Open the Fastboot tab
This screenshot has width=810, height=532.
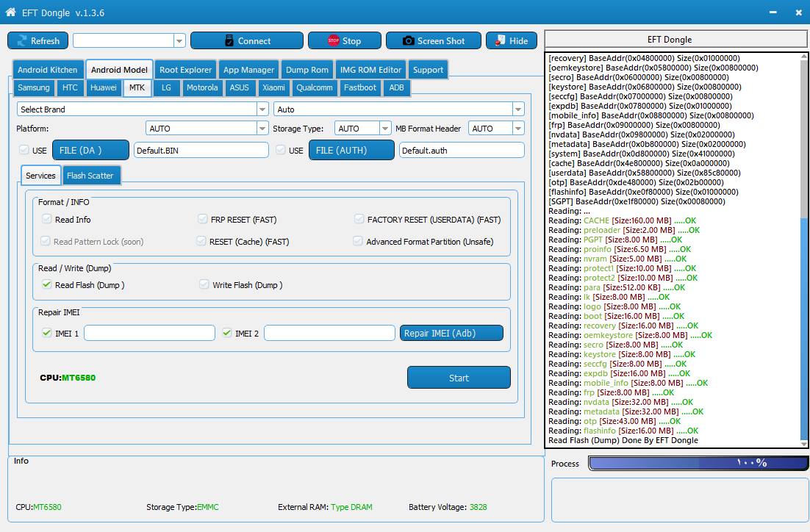tap(360, 87)
